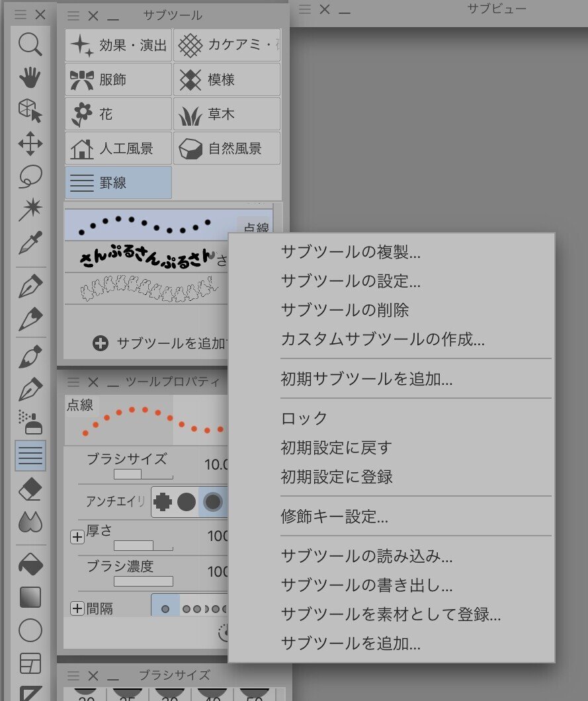The height and width of the screenshot is (701, 588).
Task: Open the サブツール panel hamburger menu
Action: point(73,15)
